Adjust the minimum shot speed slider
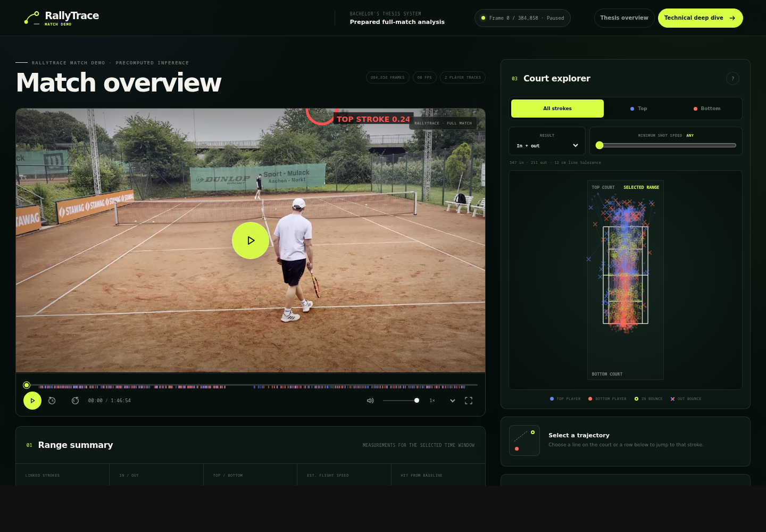 click(666, 145)
